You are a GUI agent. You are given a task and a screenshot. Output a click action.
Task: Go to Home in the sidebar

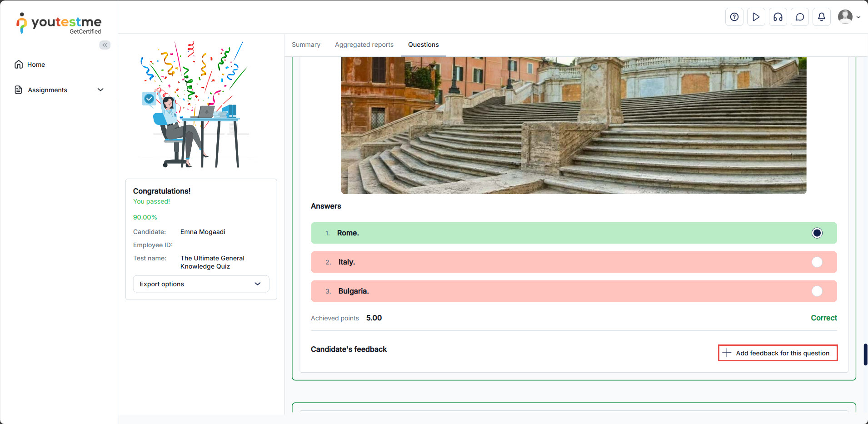(36, 65)
